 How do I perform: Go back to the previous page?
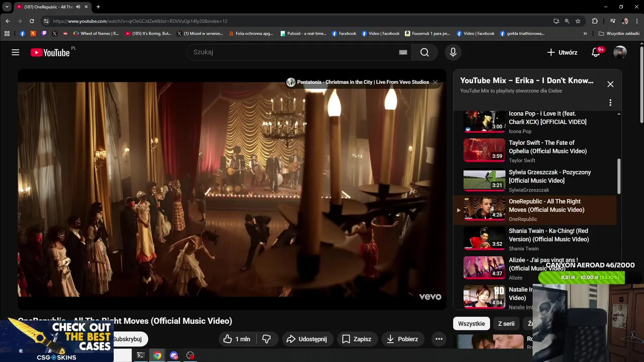click(8, 21)
